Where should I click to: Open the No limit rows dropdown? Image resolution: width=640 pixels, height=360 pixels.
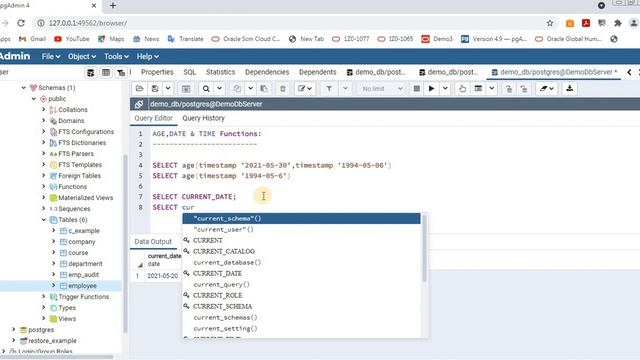382,89
